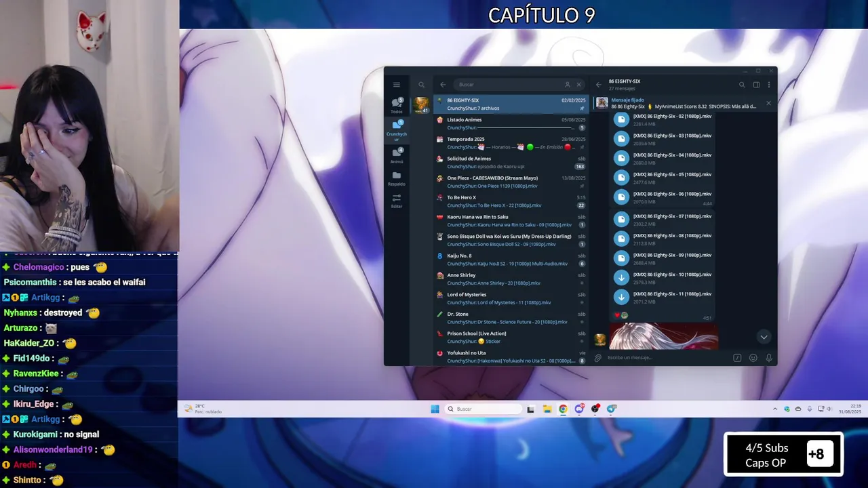Open Prison School [Live Action] topic
The height and width of the screenshot is (488, 868).
(x=511, y=337)
